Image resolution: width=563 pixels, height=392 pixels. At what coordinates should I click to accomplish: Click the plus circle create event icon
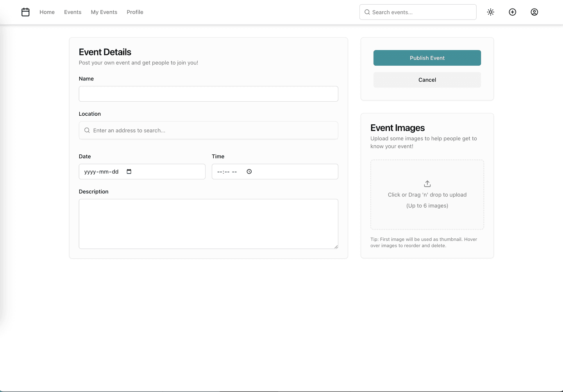tap(513, 12)
